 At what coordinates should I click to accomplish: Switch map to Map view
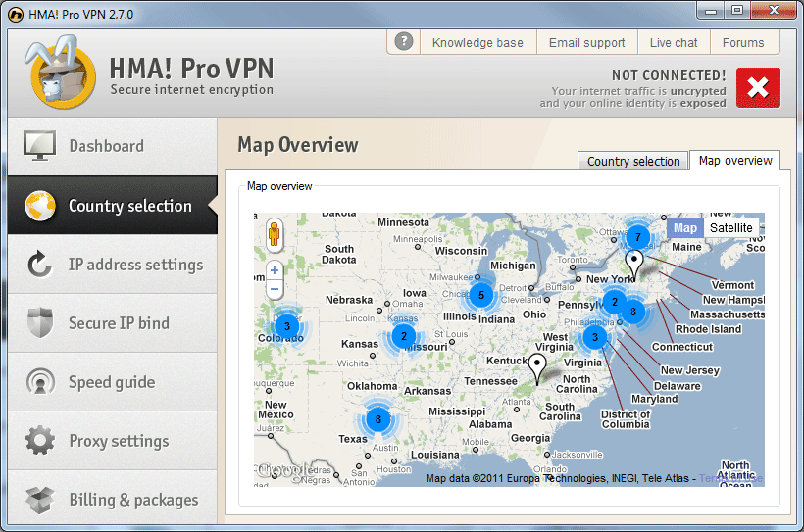[684, 227]
